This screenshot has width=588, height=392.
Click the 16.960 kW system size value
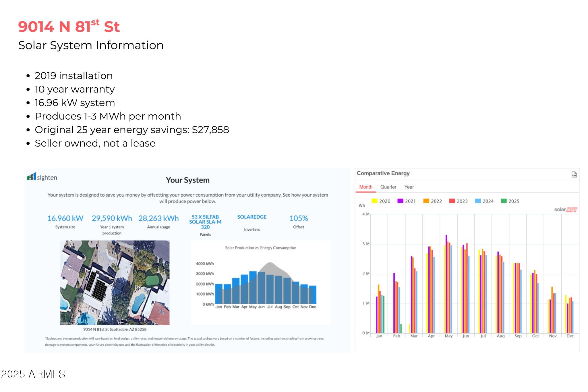pyautogui.click(x=65, y=218)
